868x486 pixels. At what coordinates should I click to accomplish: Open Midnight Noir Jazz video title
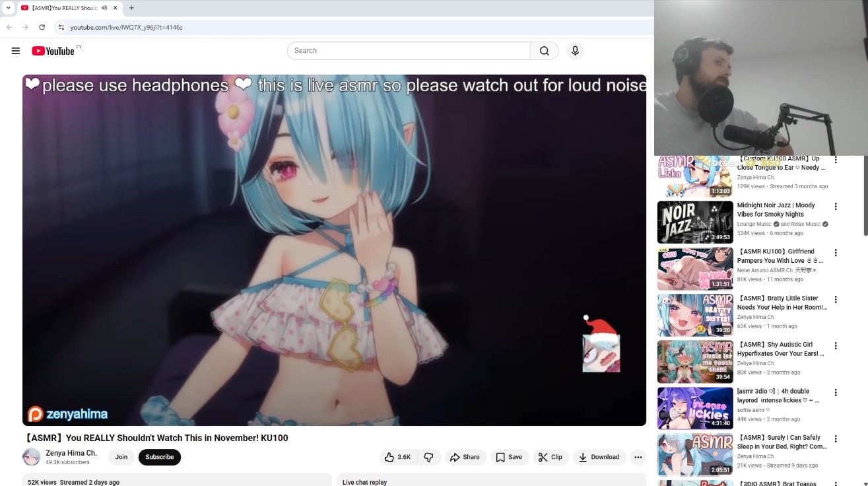(776, 210)
